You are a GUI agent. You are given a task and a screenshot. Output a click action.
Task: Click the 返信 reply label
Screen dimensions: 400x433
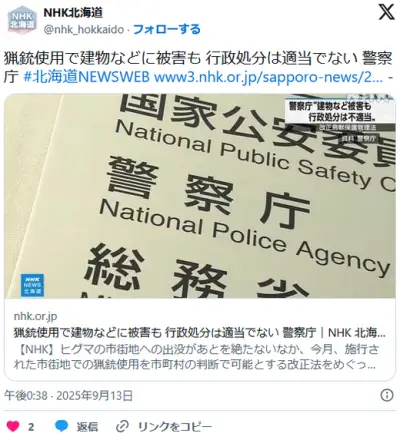87,426
